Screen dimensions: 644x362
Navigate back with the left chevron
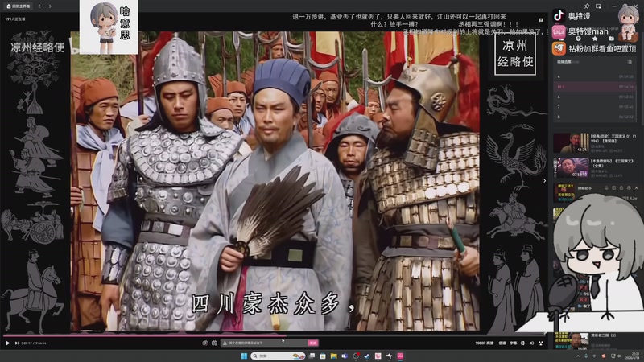pos(39,6)
